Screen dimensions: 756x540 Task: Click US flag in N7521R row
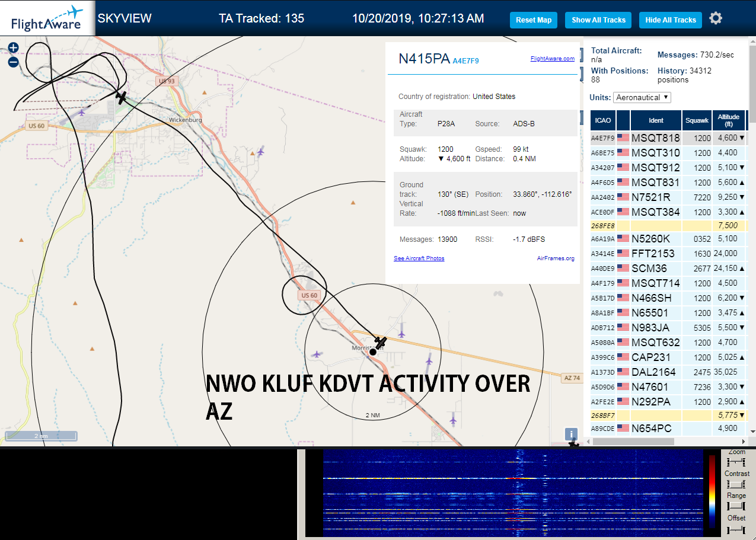(623, 197)
